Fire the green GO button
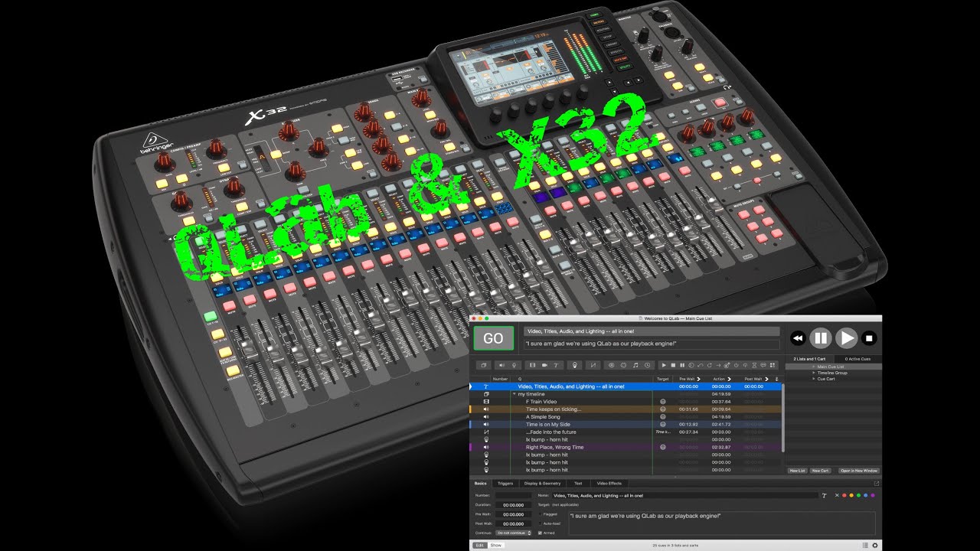This screenshot has height=551, width=980. (493, 338)
